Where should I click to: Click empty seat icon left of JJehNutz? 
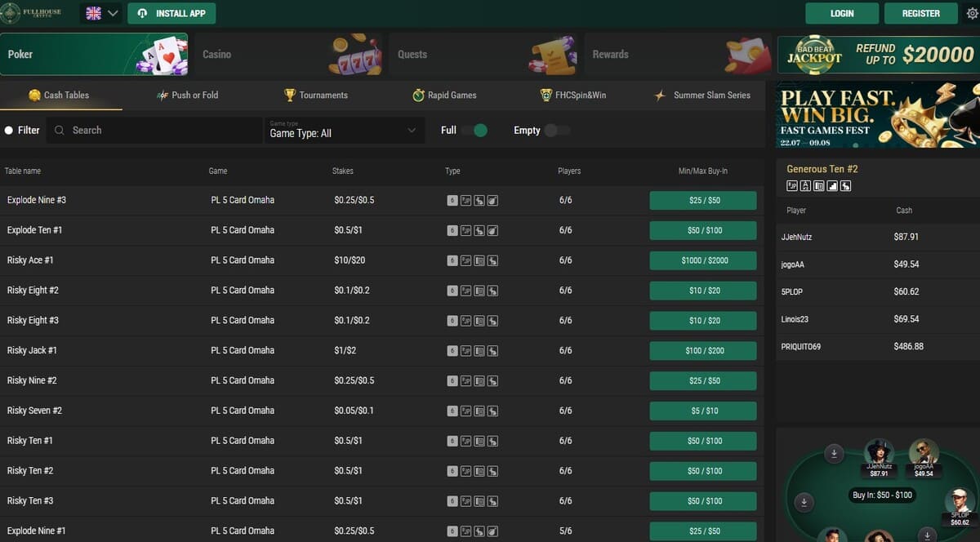[x=834, y=454]
